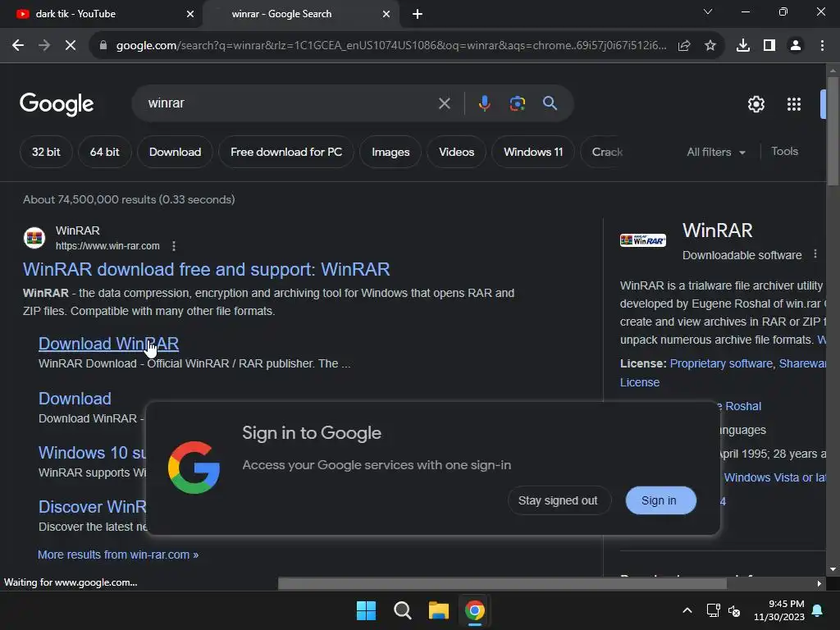Switch to Images results
Image resolution: width=840 pixels, height=630 pixels.
pos(390,152)
